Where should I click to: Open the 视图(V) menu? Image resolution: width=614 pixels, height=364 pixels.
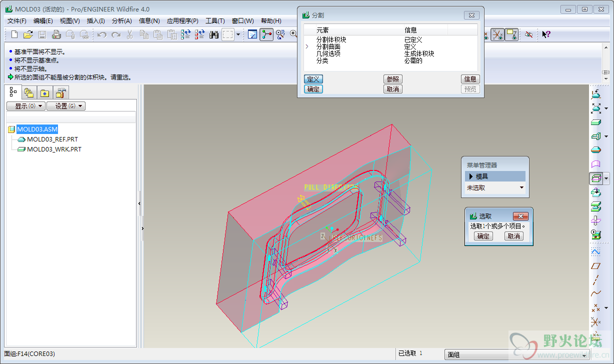69,21
